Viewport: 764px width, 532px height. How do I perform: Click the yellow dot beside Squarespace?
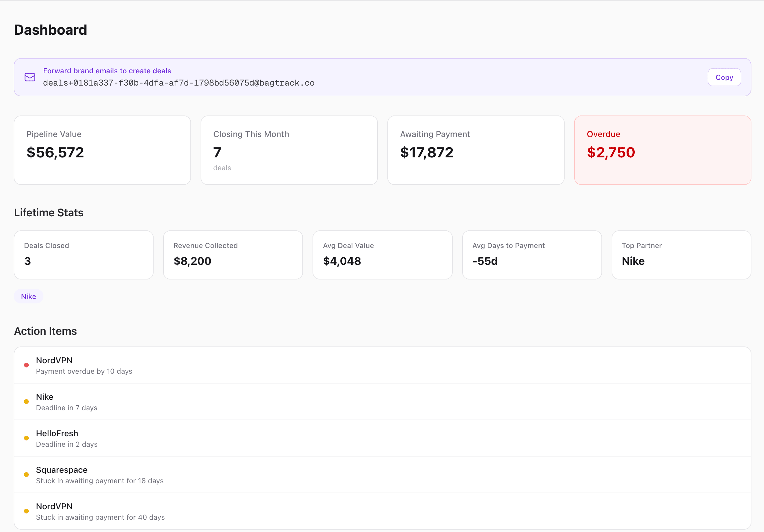[27, 475]
